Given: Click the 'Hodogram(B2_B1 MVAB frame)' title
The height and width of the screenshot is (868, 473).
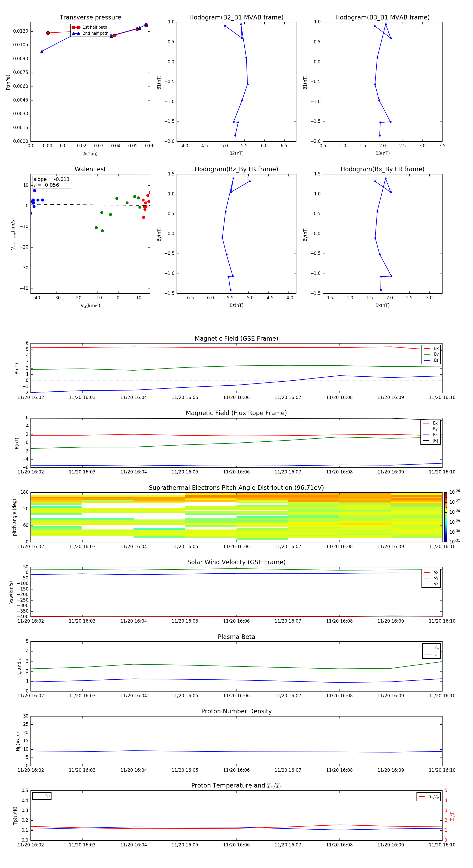Looking at the screenshot, I should 236,17.
